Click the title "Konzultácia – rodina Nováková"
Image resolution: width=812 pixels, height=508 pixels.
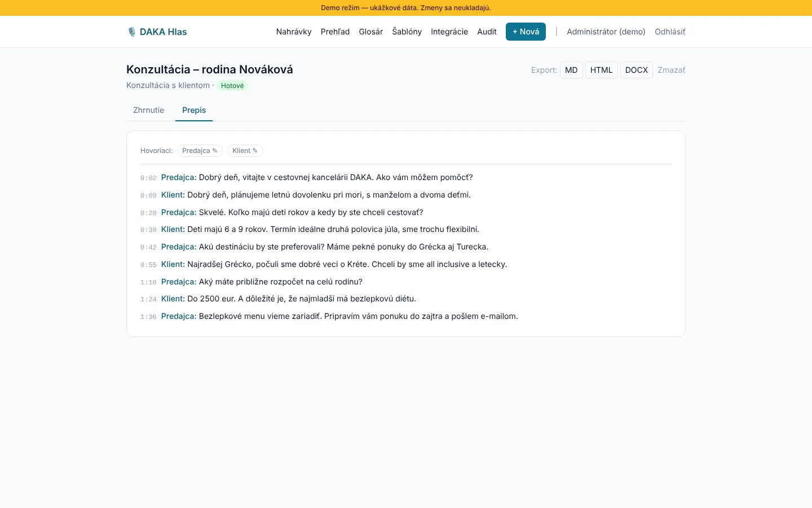pos(210,69)
